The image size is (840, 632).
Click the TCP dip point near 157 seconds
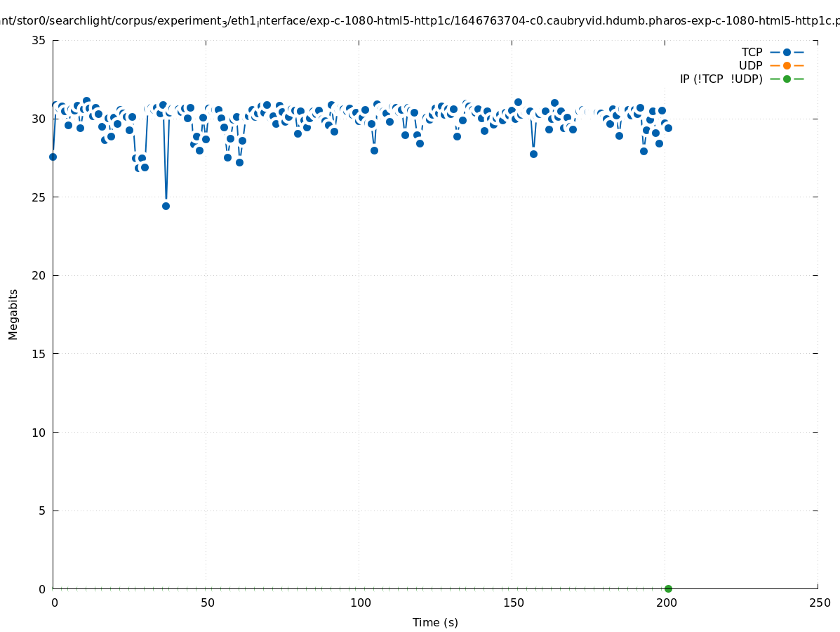[533, 154]
